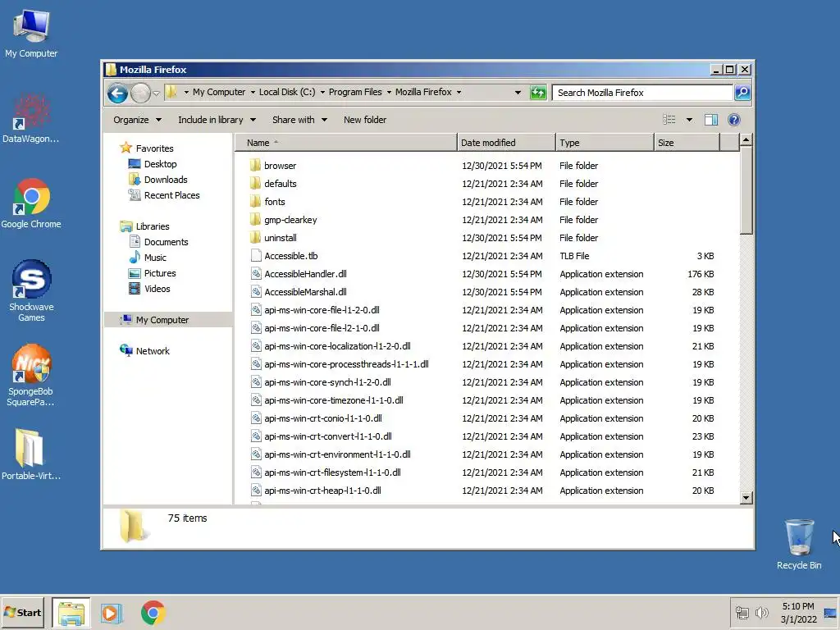Image resolution: width=840 pixels, height=630 pixels.
Task: Open Videos library in sidebar
Action: click(x=157, y=289)
